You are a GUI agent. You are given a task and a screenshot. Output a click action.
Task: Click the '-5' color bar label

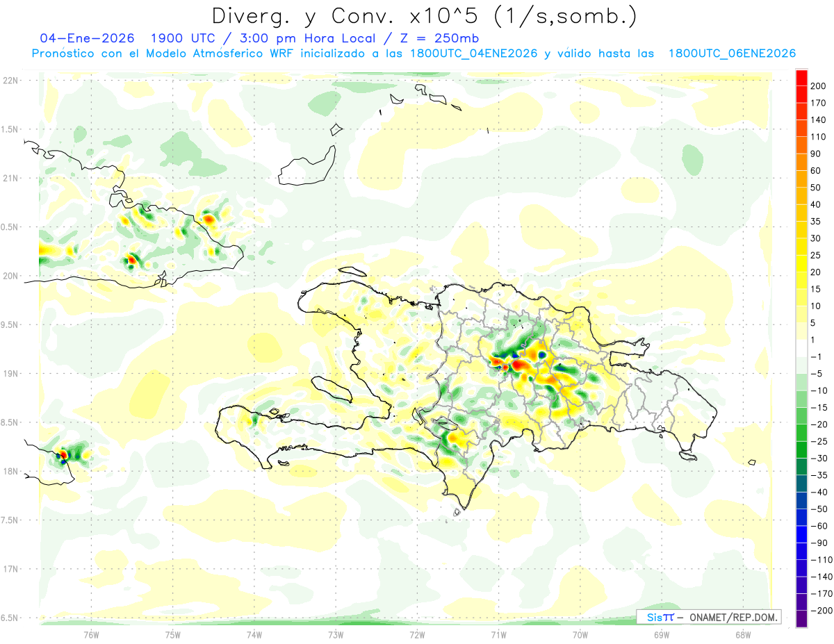[816, 374]
